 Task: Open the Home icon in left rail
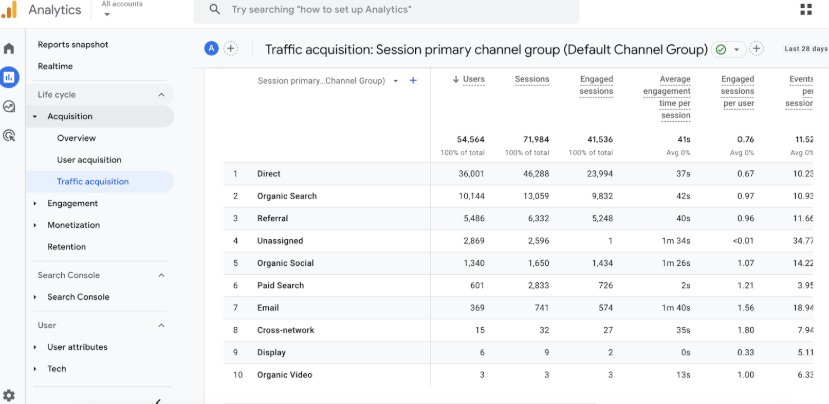click(9, 49)
